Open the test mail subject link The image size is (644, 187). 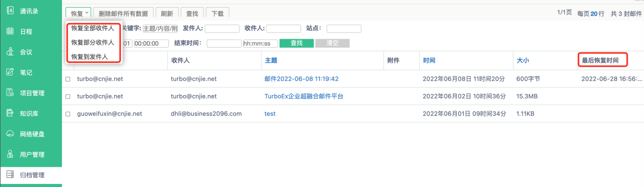pos(270,114)
